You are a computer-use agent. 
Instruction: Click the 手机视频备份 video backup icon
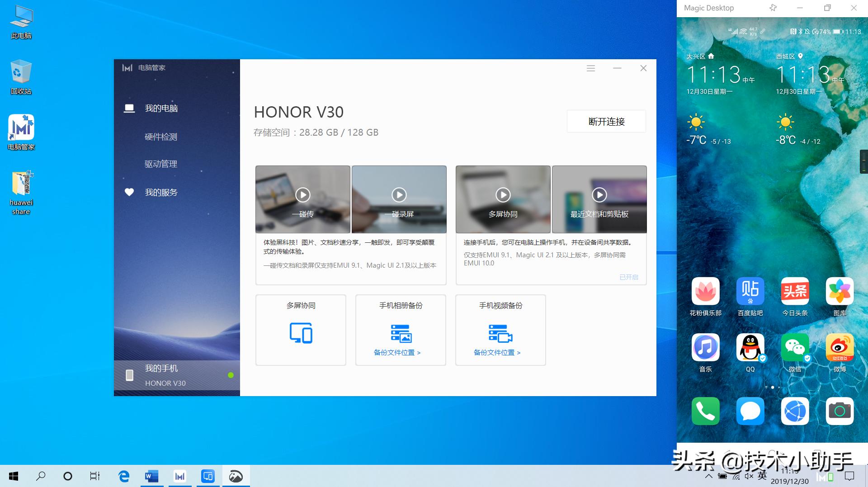coord(500,333)
